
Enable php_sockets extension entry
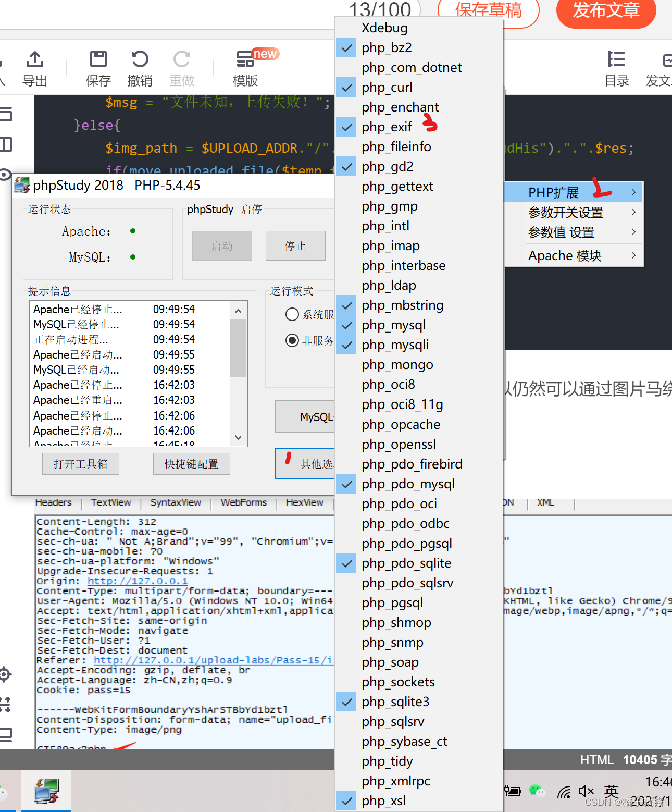click(x=419, y=682)
